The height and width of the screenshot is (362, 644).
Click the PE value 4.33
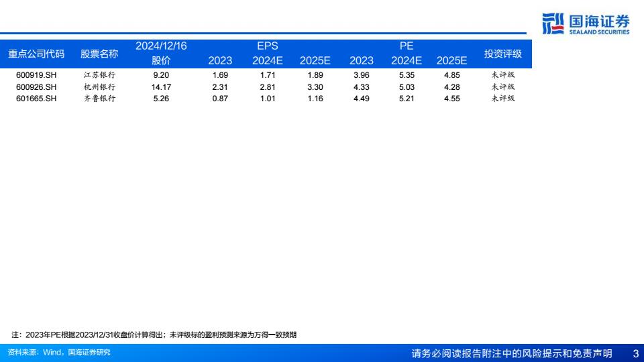coord(362,87)
